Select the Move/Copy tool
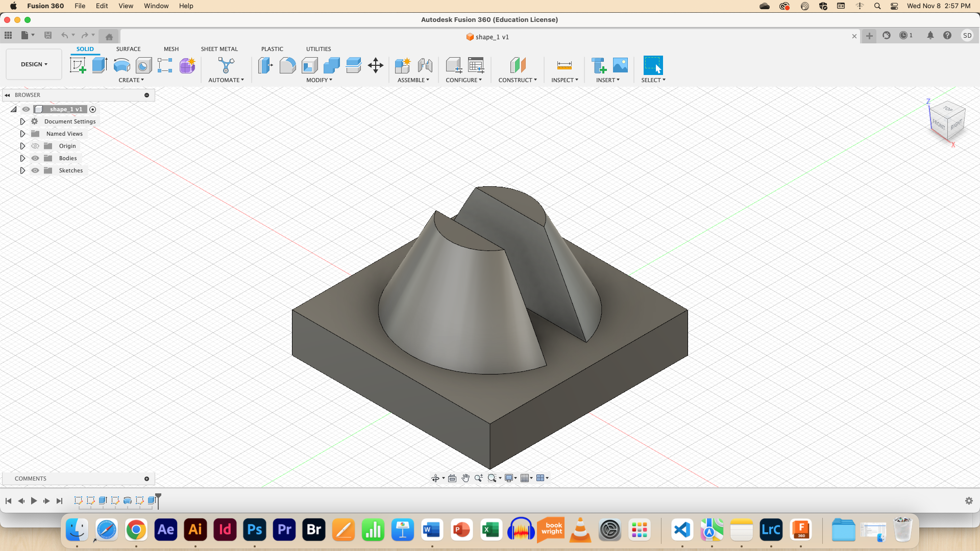This screenshot has height=551, width=980. click(x=376, y=65)
